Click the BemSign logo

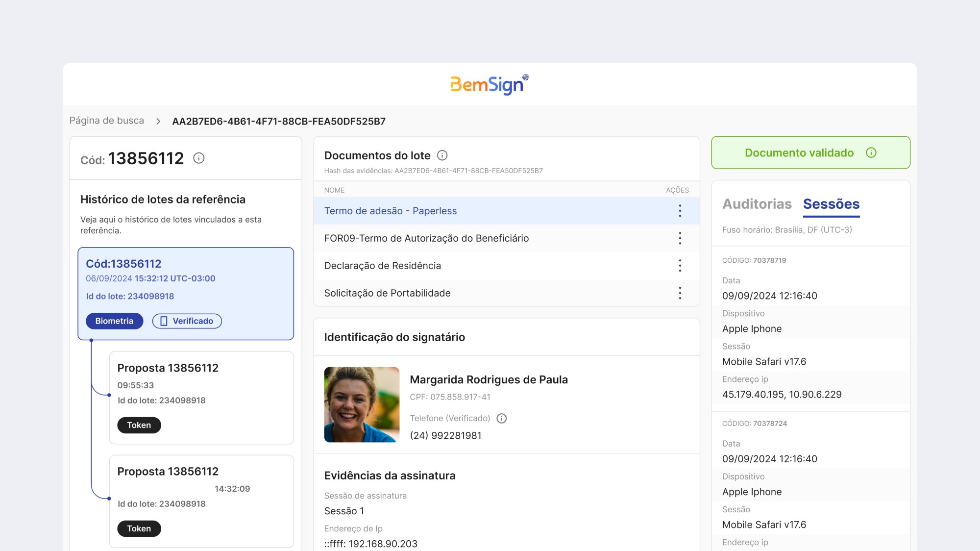[490, 84]
